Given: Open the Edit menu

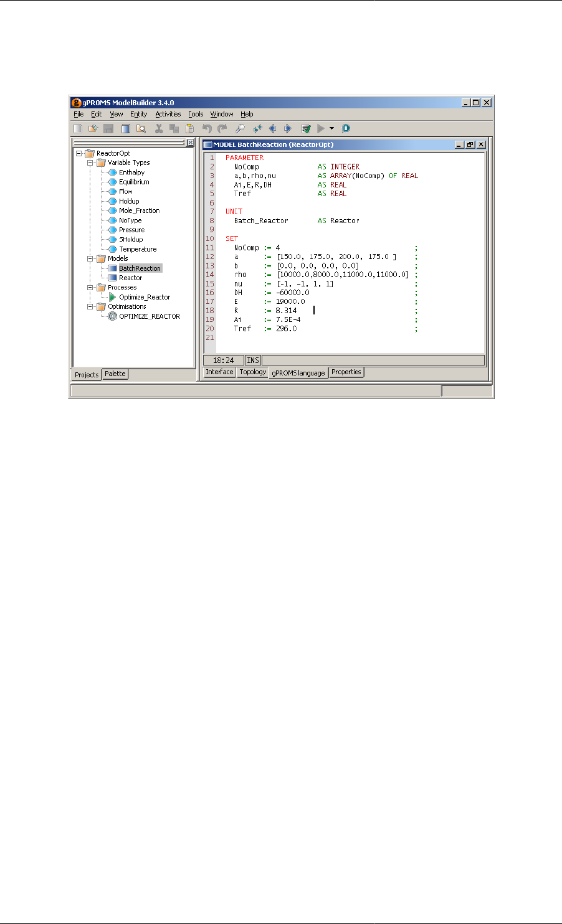Looking at the screenshot, I should pos(96,115).
